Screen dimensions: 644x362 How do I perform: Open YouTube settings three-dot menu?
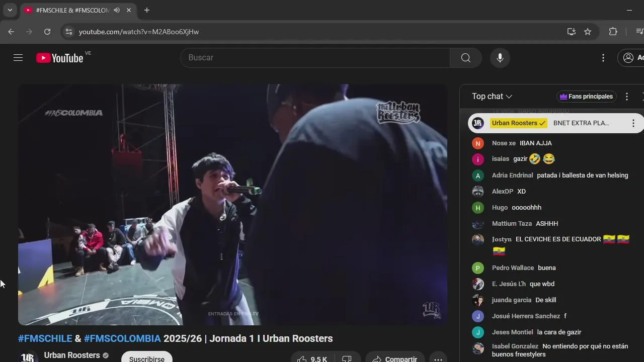(x=603, y=58)
